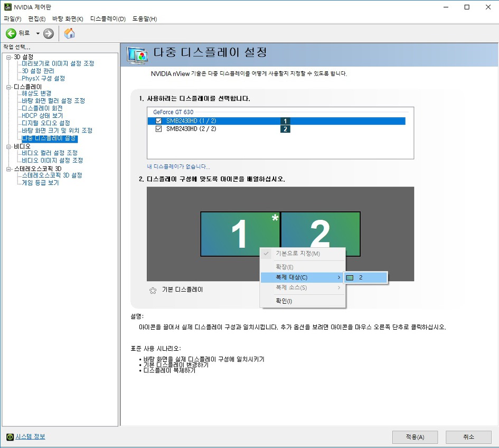Click the green Back arrow icon
The height and width of the screenshot is (448, 499).
(x=11, y=33)
